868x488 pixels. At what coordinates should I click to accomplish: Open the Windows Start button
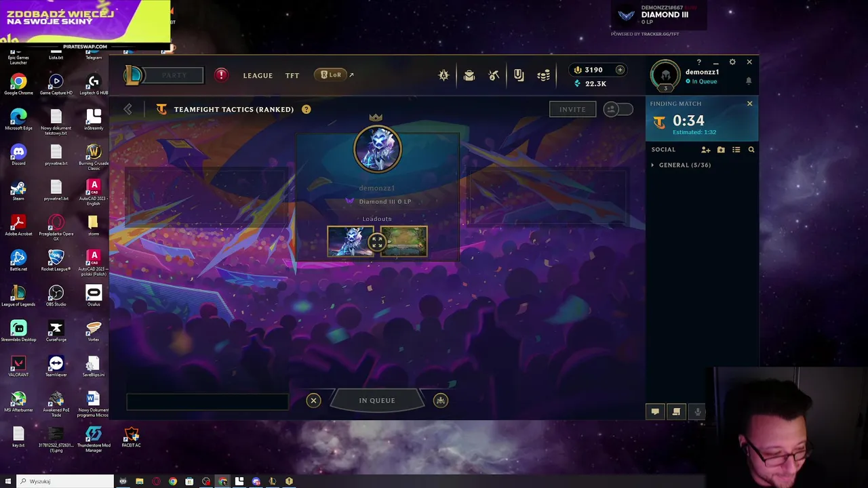point(8,481)
